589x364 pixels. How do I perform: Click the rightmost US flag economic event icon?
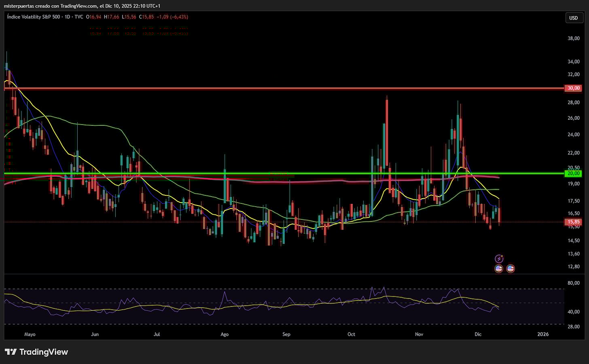pyautogui.click(x=511, y=268)
